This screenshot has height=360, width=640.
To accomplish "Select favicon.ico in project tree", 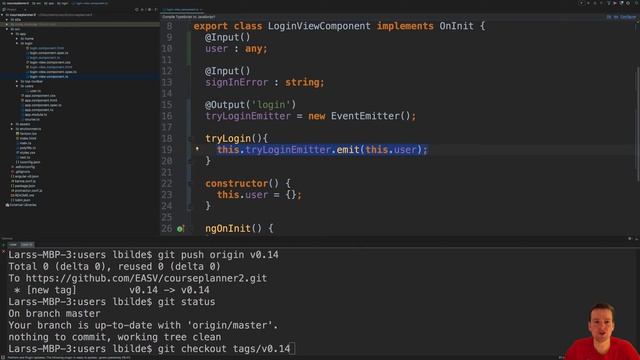I will point(28,133).
